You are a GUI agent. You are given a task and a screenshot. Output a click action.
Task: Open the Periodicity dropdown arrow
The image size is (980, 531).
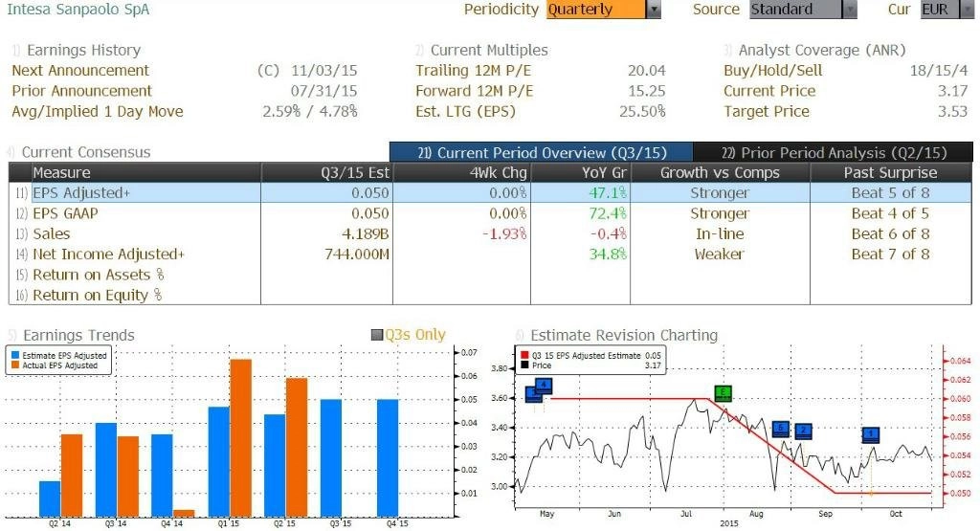[654, 10]
